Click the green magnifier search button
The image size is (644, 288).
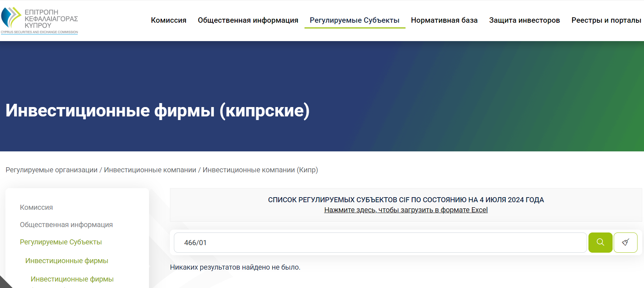tap(600, 243)
